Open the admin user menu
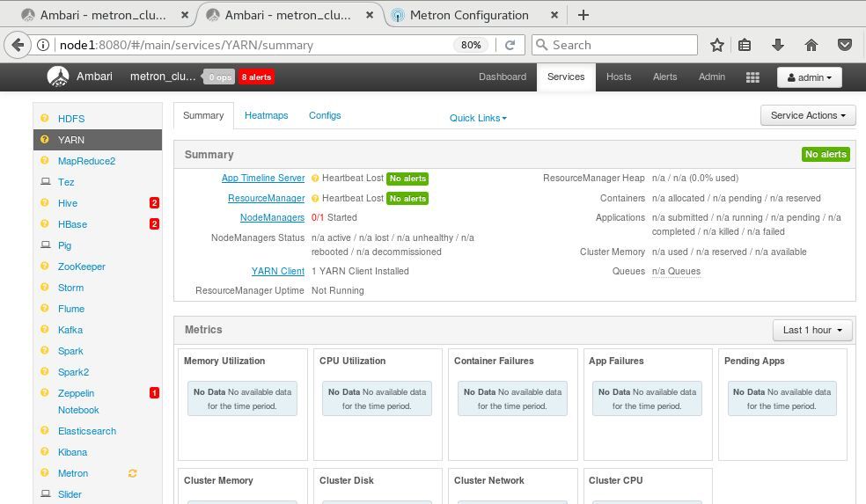 coord(809,77)
